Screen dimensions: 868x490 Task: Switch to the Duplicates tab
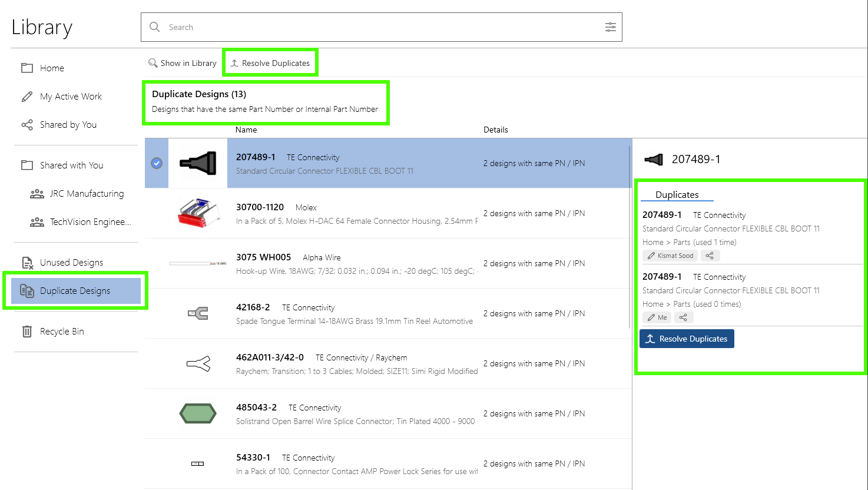point(677,194)
